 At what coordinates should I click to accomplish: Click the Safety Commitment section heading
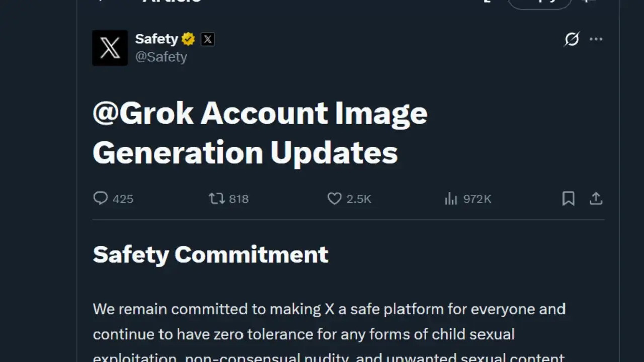coord(210,254)
